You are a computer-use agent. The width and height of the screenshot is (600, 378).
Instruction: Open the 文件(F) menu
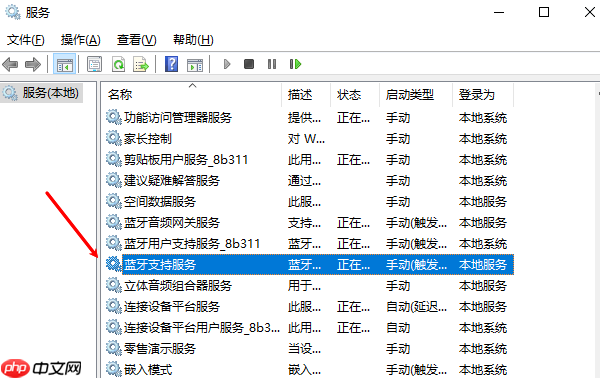pos(26,40)
